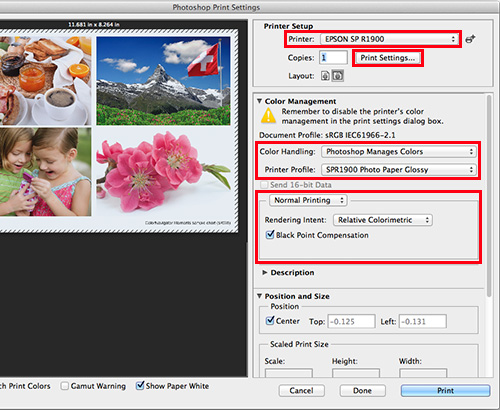Click the 'Print Colors' label text
This screenshot has width=500, height=410.
[29, 386]
